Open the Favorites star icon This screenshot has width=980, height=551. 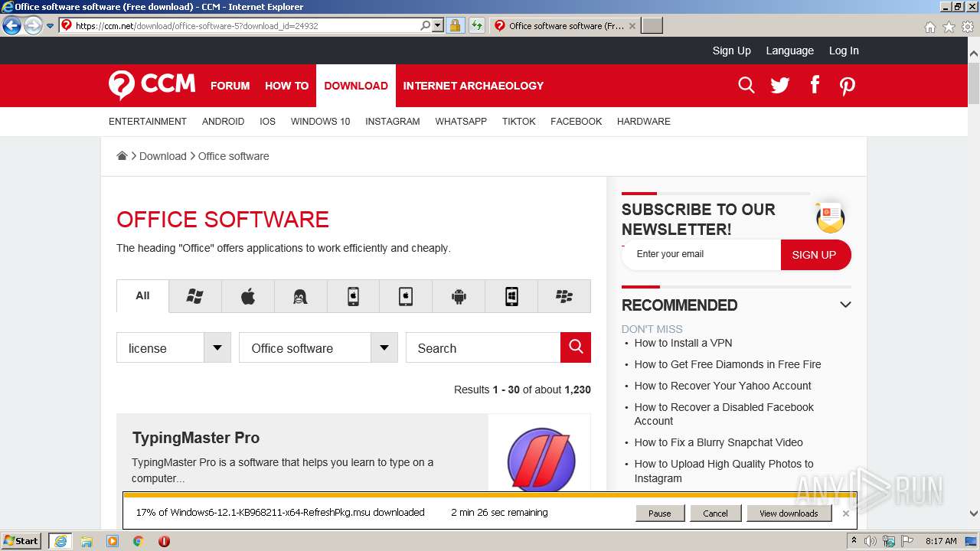[949, 27]
